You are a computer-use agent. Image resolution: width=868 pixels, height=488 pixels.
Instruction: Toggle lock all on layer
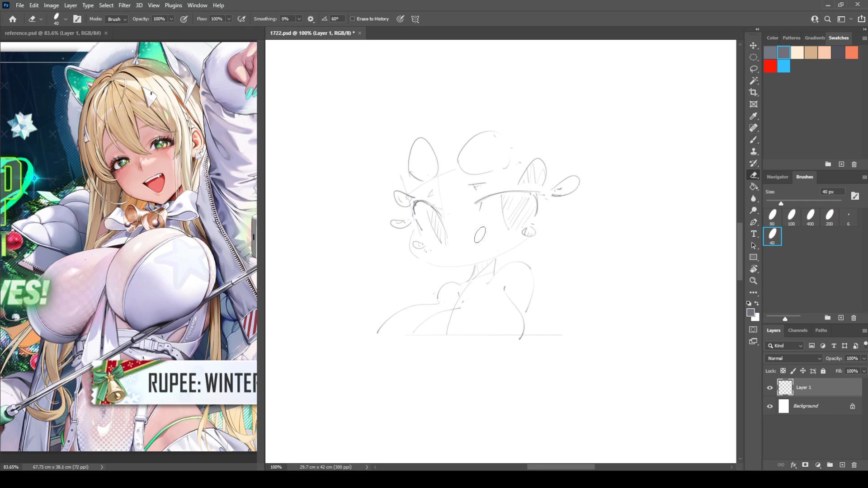click(823, 371)
